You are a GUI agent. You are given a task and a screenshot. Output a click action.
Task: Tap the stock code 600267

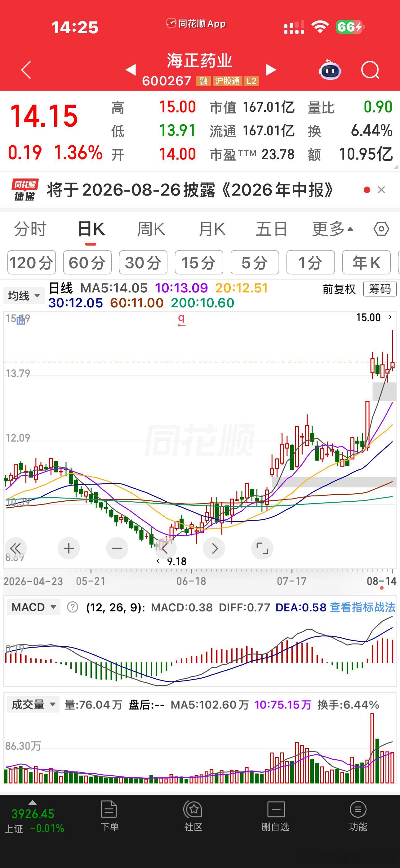click(167, 81)
